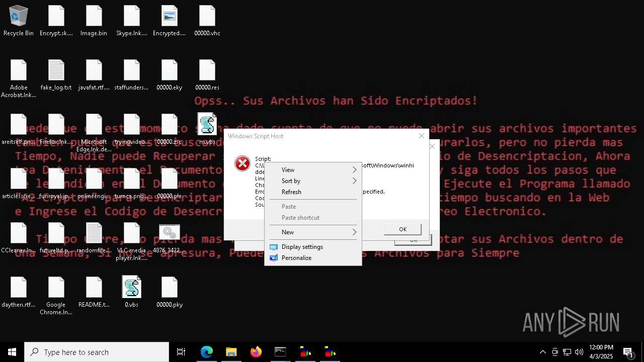Open the notification center icon
Viewport: 644px width, 362px height.
coord(628,352)
